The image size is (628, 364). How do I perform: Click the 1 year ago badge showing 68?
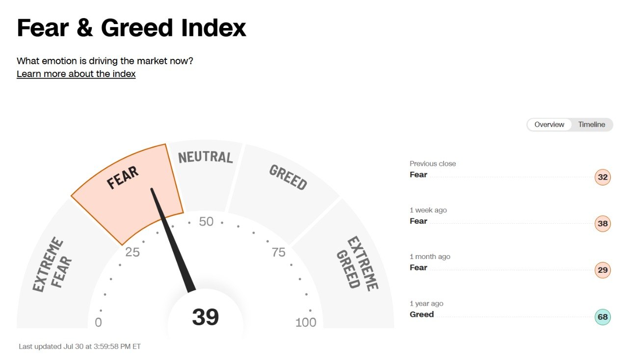tap(603, 317)
